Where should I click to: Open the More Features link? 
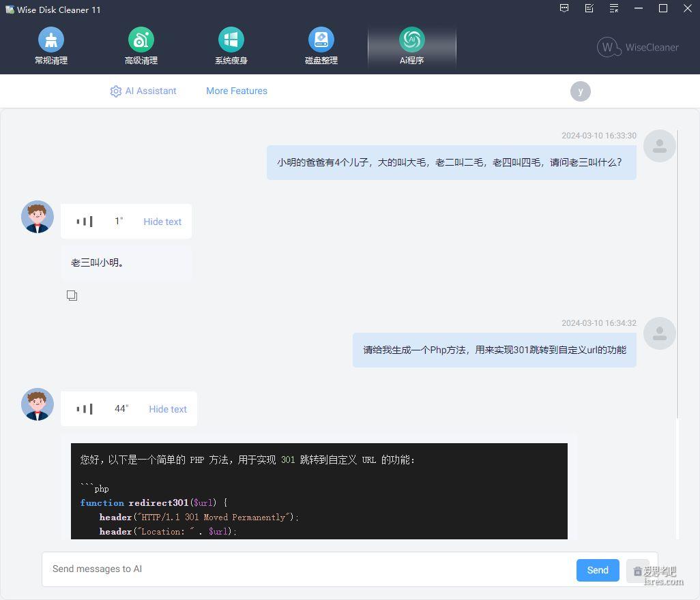coord(237,91)
